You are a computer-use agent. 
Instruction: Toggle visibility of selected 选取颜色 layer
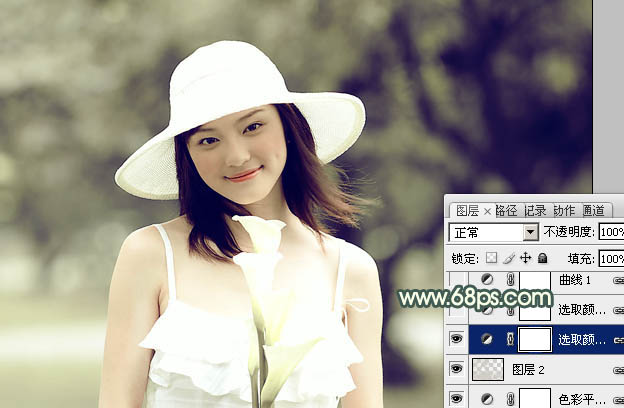pyautogui.click(x=457, y=339)
